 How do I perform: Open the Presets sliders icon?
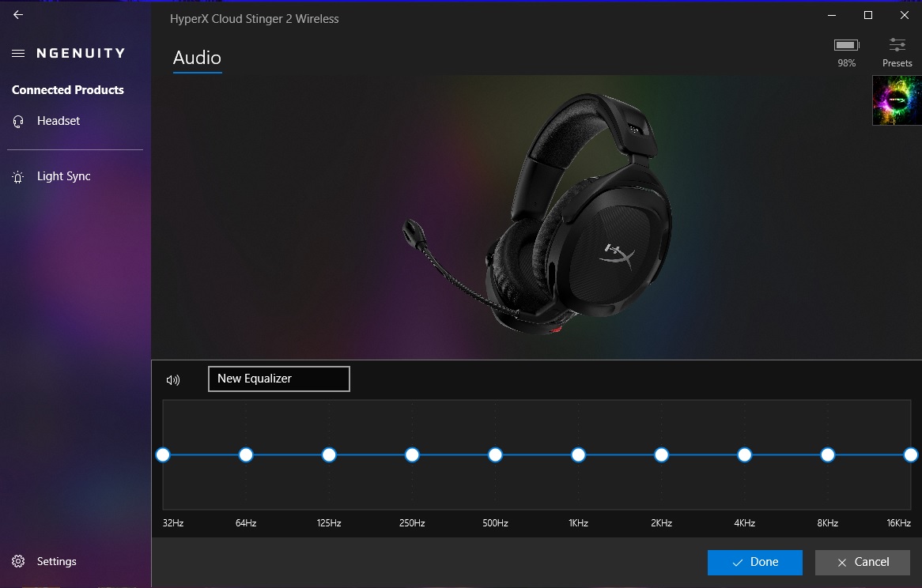point(897,45)
